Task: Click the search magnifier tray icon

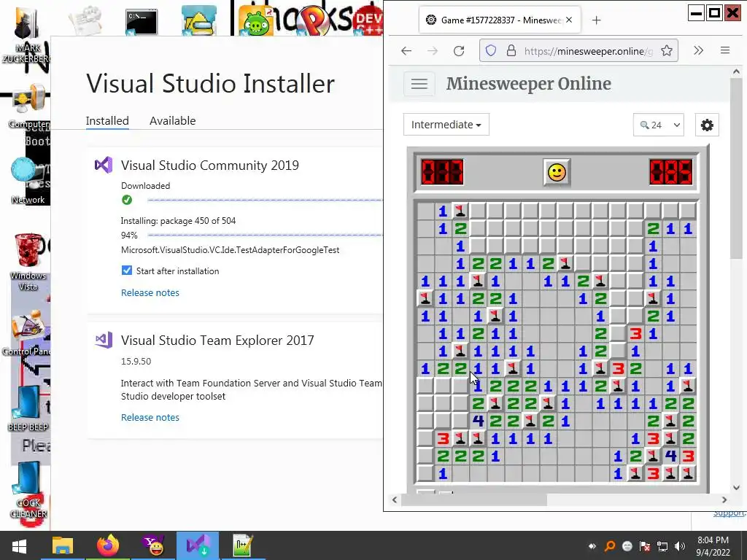Action: click(x=609, y=546)
